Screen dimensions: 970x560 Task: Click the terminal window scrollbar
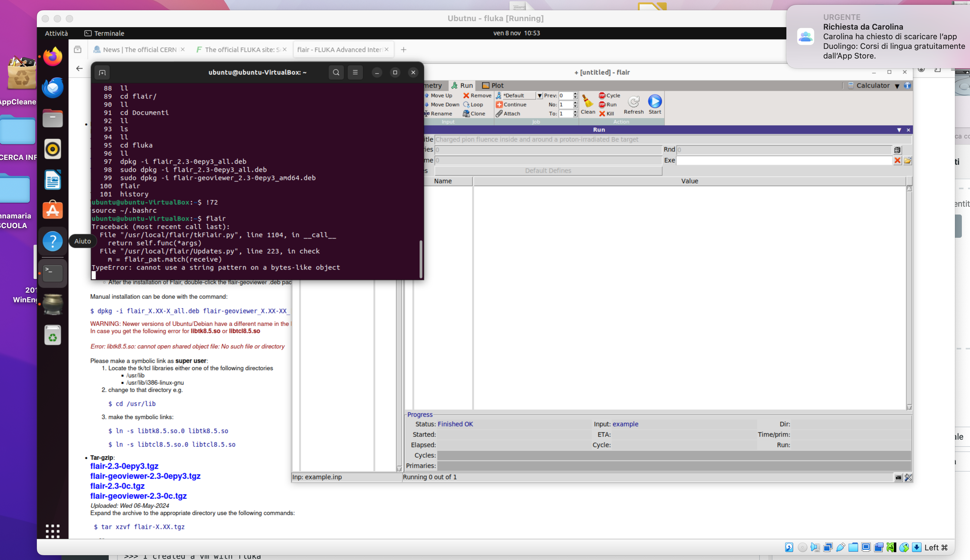click(x=421, y=259)
